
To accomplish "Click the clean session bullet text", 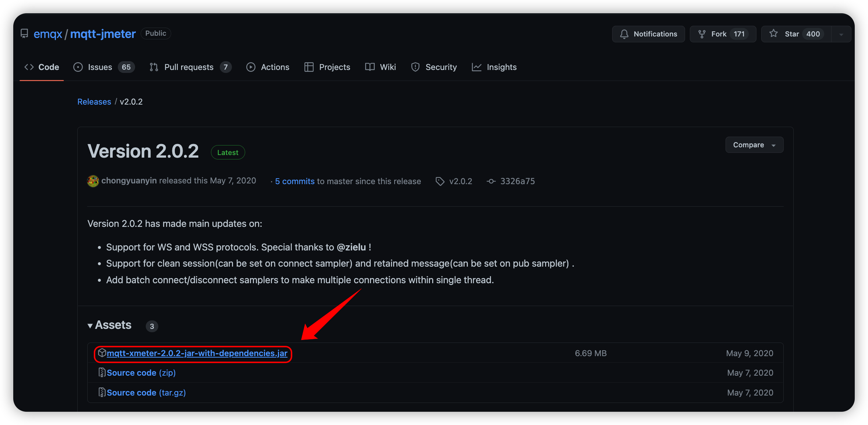I will coord(340,263).
